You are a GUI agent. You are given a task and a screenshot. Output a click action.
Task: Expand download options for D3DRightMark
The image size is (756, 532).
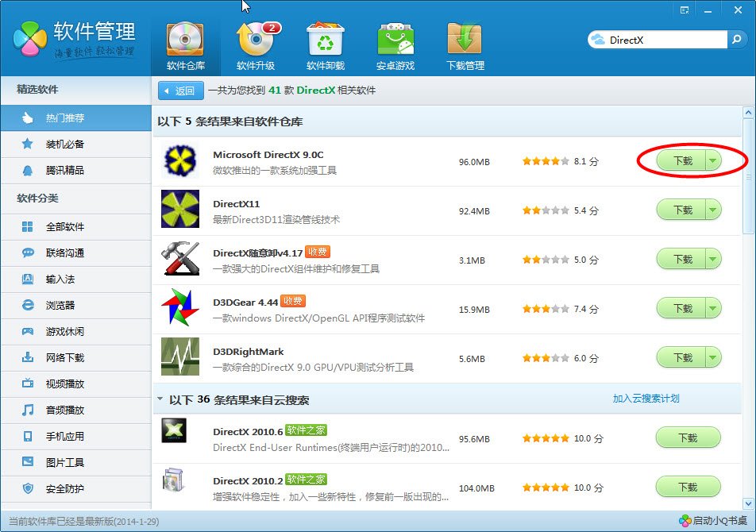(x=713, y=357)
